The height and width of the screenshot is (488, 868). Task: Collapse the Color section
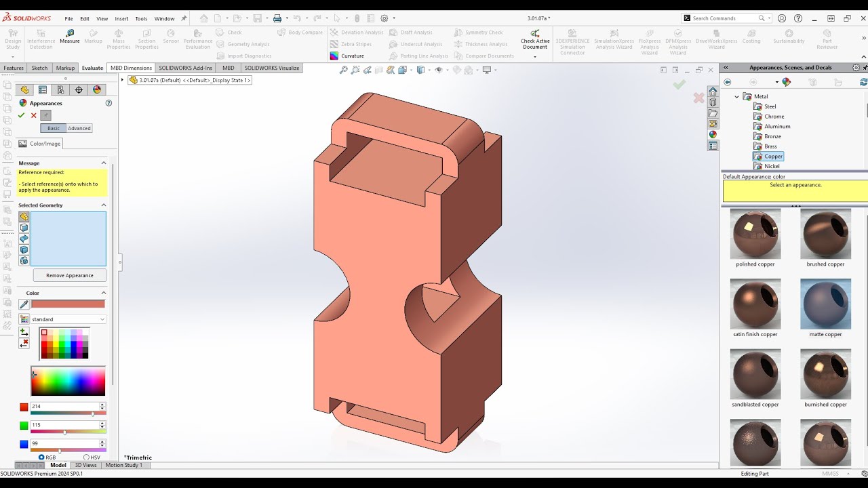point(104,293)
